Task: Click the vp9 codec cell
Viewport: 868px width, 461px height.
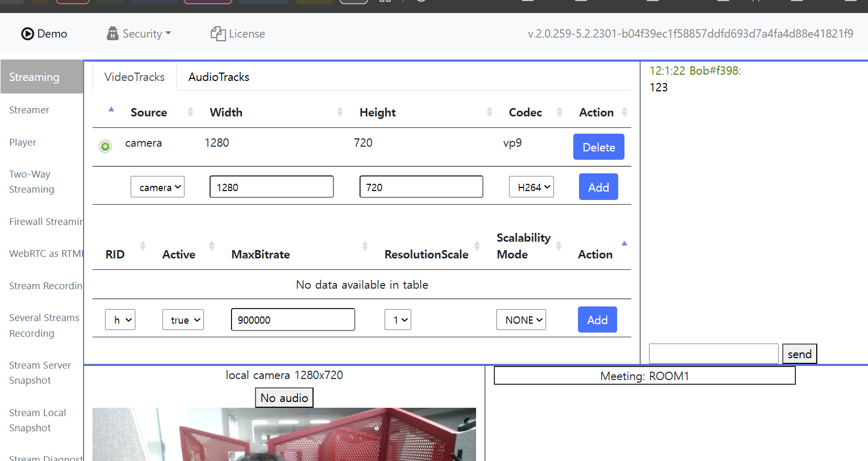Action: click(513, 143)
